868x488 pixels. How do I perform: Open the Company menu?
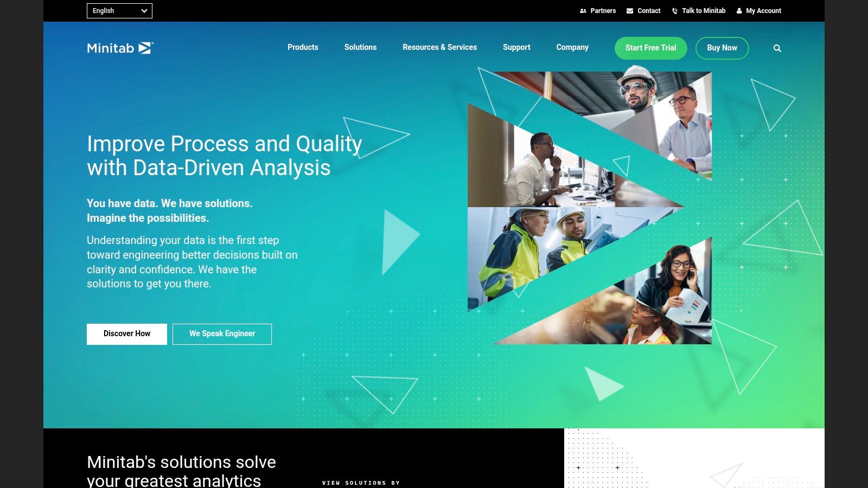point(572,47)
